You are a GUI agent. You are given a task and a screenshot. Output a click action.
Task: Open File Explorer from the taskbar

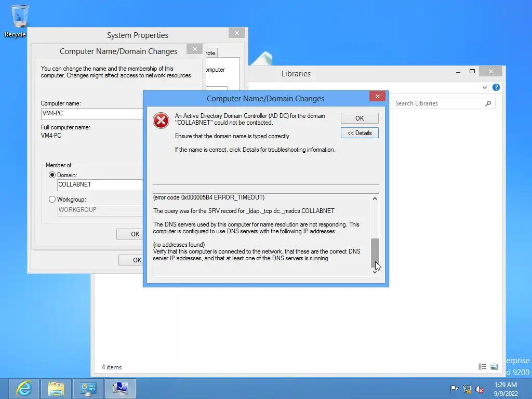56,389
